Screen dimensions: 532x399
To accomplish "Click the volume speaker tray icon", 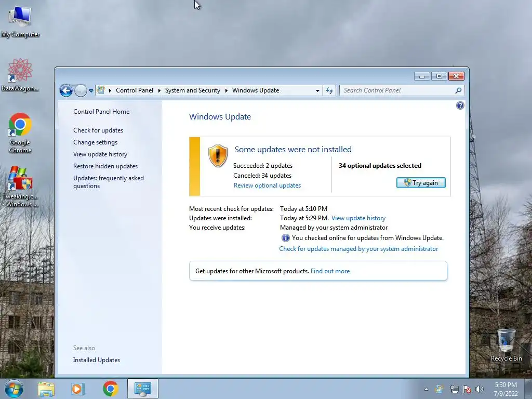I will tap(480, 389).
